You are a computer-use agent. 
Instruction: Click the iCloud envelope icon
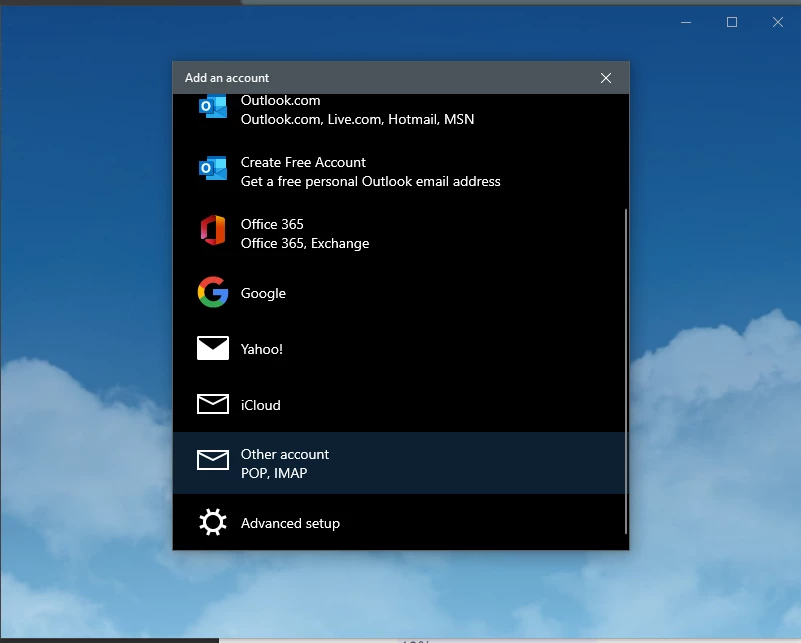[213, 404]
